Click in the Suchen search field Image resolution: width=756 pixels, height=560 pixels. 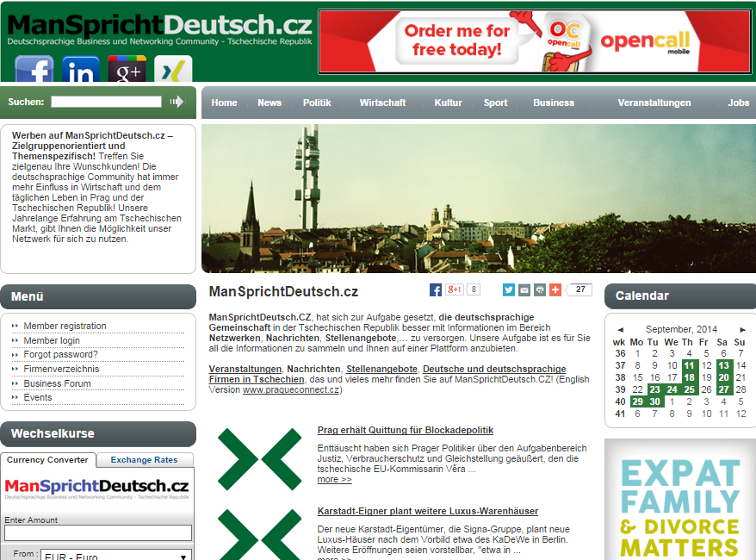point(106,102)
